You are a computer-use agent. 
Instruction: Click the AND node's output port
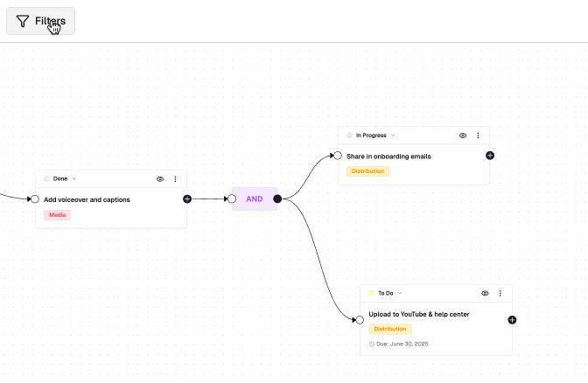pyautogui.click(x=277, y=199)
